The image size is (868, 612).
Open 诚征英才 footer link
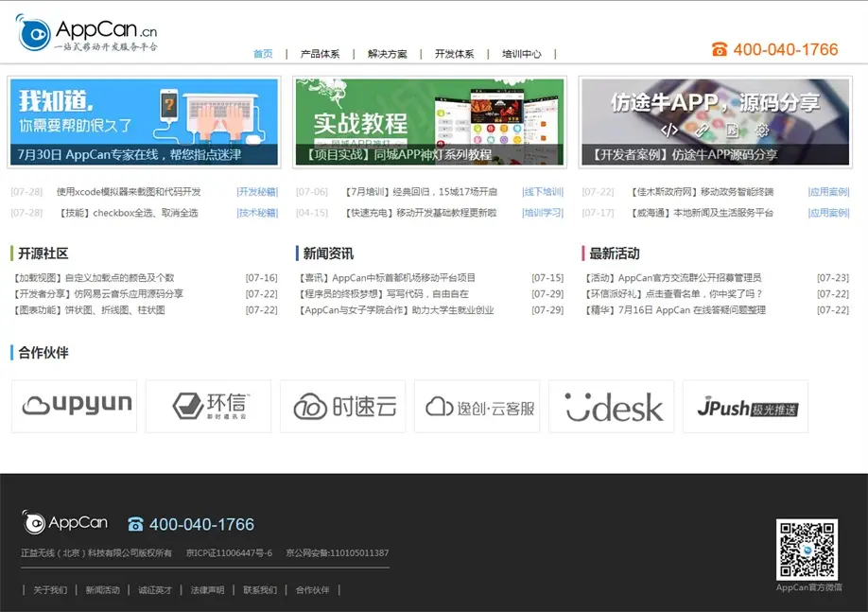pos(155,590)
